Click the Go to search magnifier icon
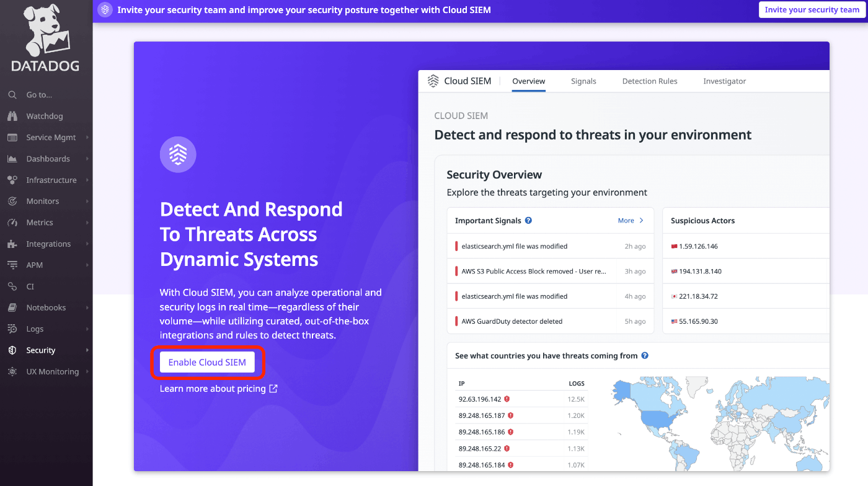 click(12, 95)
